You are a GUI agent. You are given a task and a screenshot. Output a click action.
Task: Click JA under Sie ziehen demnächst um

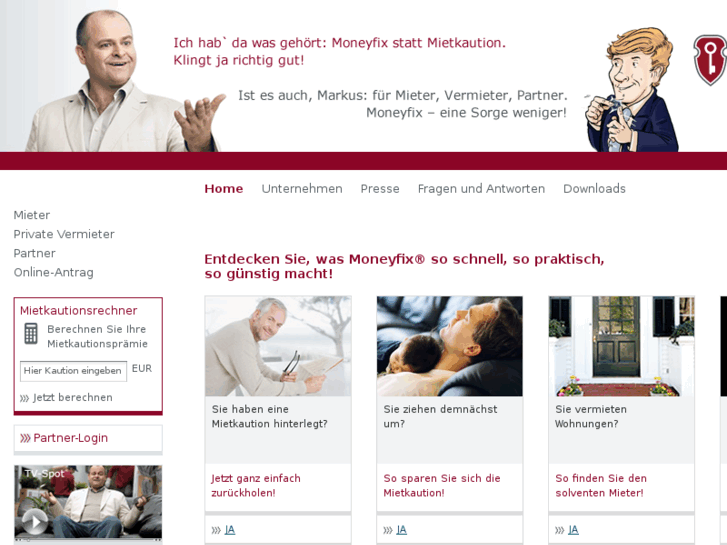coord(402,530)
